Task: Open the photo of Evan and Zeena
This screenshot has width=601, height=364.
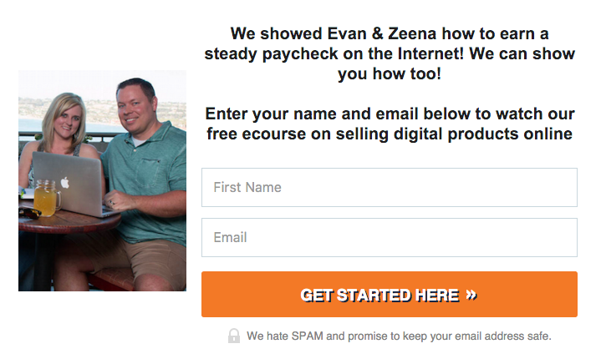Action: point(102,180)
